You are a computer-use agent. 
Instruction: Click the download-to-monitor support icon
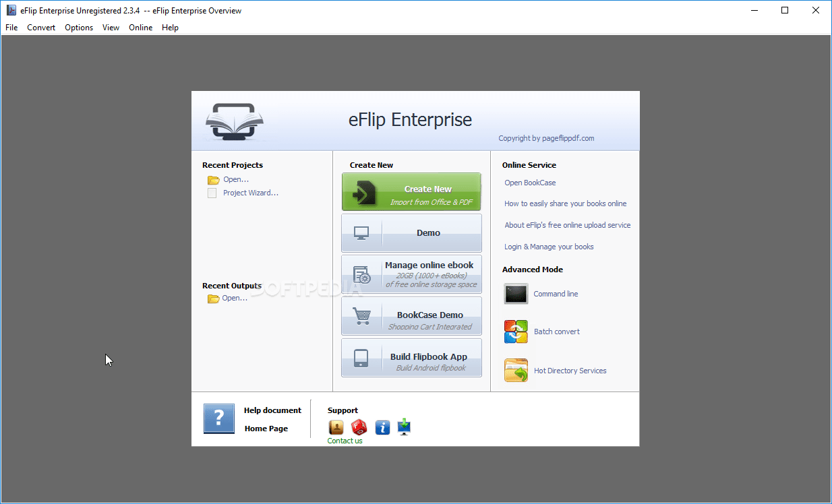(404, 427)
